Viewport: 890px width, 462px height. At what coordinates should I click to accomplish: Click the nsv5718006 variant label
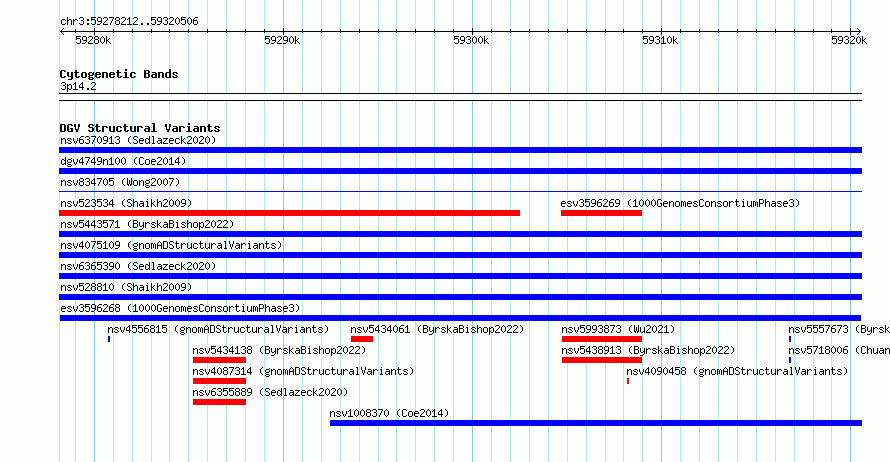click(x=839, y=350)
